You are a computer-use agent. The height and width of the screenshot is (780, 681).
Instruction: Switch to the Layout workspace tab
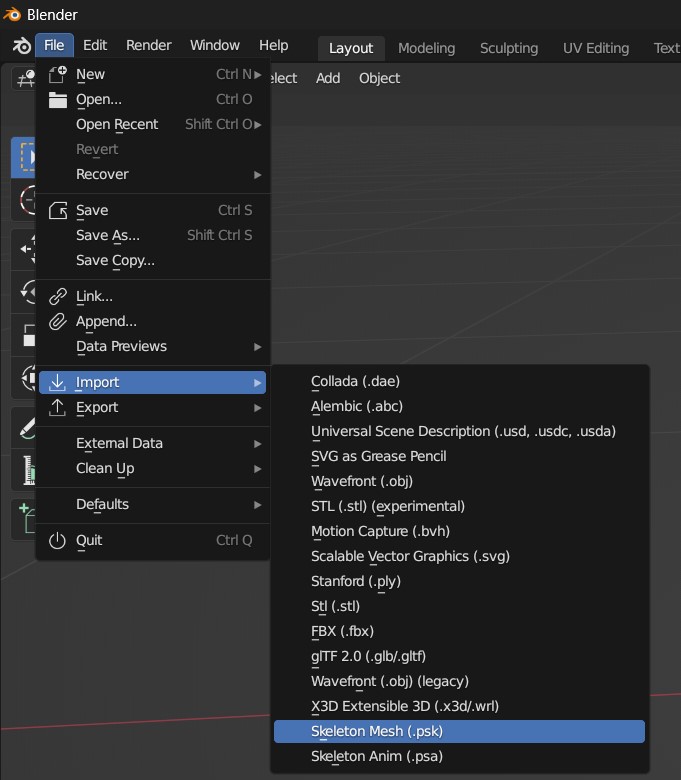351,48
